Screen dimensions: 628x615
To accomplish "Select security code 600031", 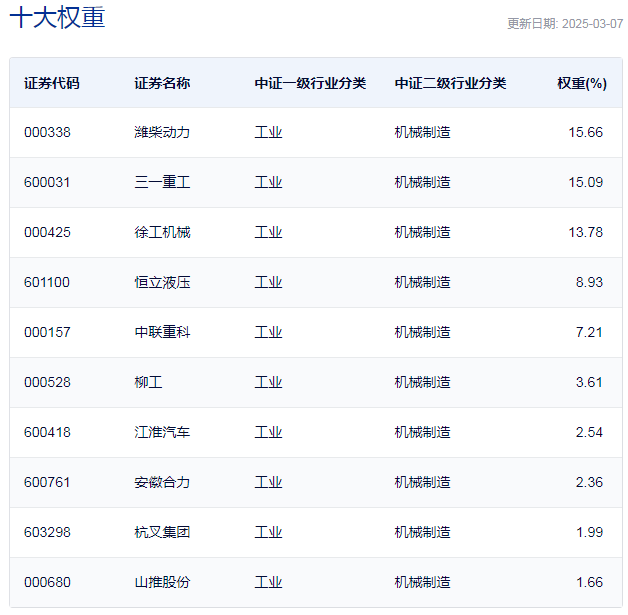I will (47, 183).
